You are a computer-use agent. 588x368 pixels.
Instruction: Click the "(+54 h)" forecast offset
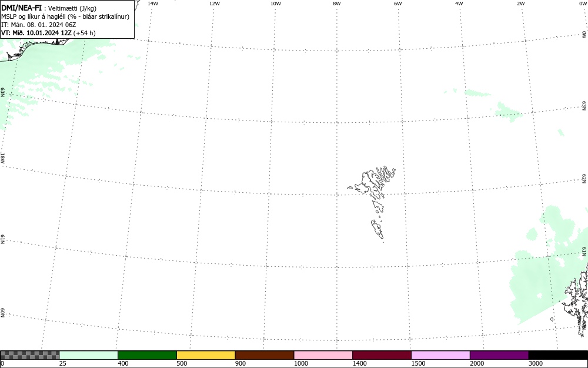84,33
